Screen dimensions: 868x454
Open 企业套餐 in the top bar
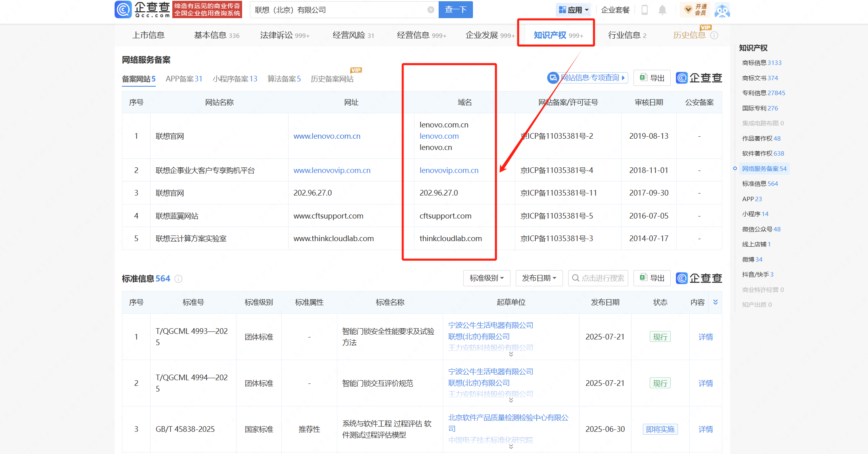click(x=615, y=10)
